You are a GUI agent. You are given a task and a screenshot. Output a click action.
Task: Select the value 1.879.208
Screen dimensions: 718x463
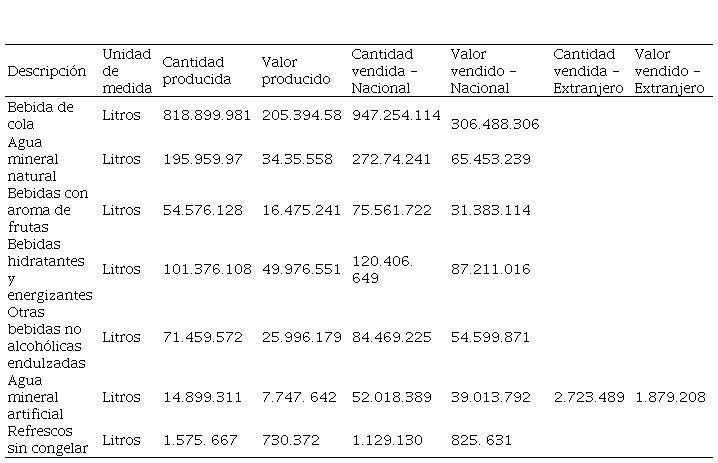pyautogui.click(x=670, y=397)
